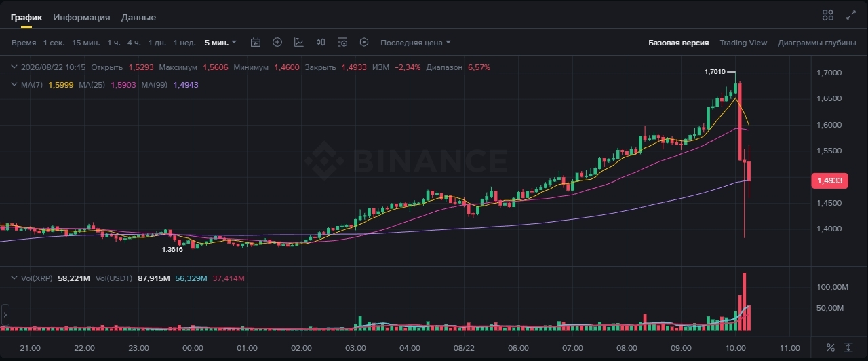This screenshot has width=868, height=361.
Task: Switch to the Данные tab
Action: (138, 17)
